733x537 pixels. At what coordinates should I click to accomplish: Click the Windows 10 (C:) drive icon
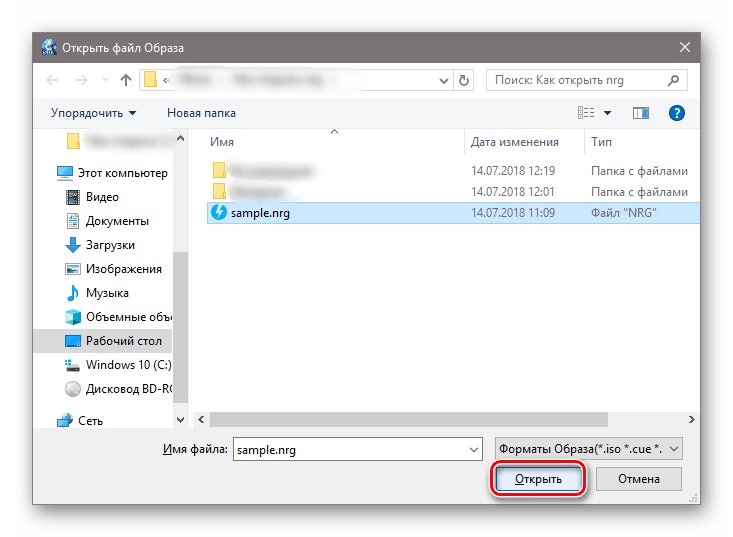(x=72, y=365)
